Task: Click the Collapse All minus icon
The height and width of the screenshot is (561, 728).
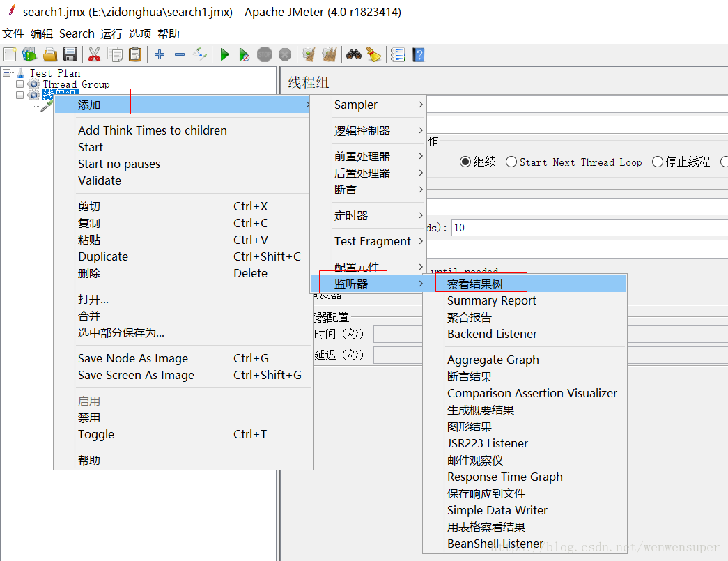Action: coord(180,54)
